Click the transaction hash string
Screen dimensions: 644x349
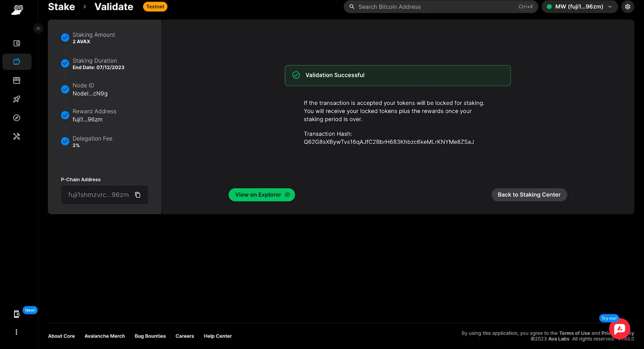click(x=389, y=142)
